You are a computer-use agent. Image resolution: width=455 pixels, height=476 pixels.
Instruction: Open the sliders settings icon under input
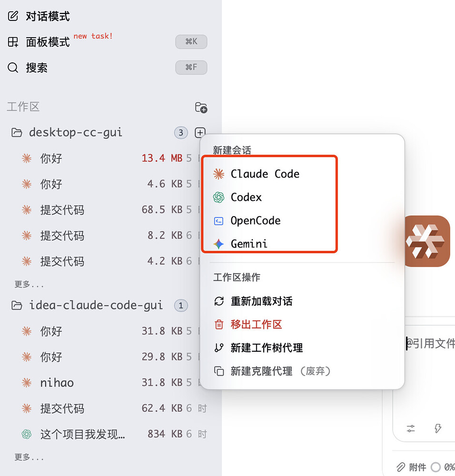coord(411,429)
